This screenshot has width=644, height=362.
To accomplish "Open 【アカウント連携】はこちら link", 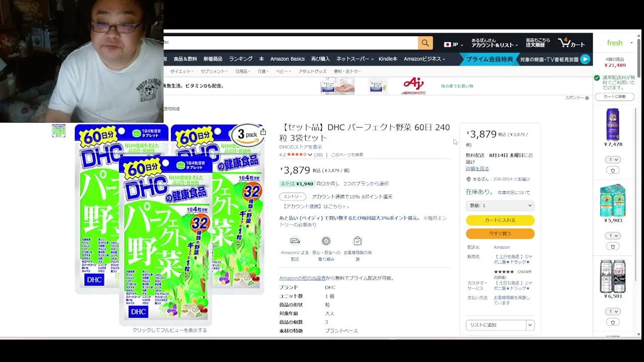I will (x=315, y=206).
